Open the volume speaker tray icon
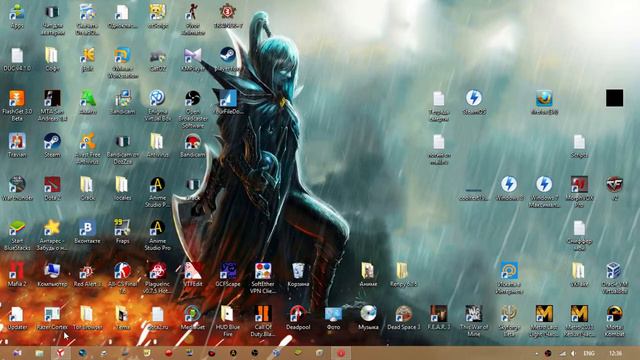The width and height of the screenshot is (640, 360). click(x=573, y=353)
